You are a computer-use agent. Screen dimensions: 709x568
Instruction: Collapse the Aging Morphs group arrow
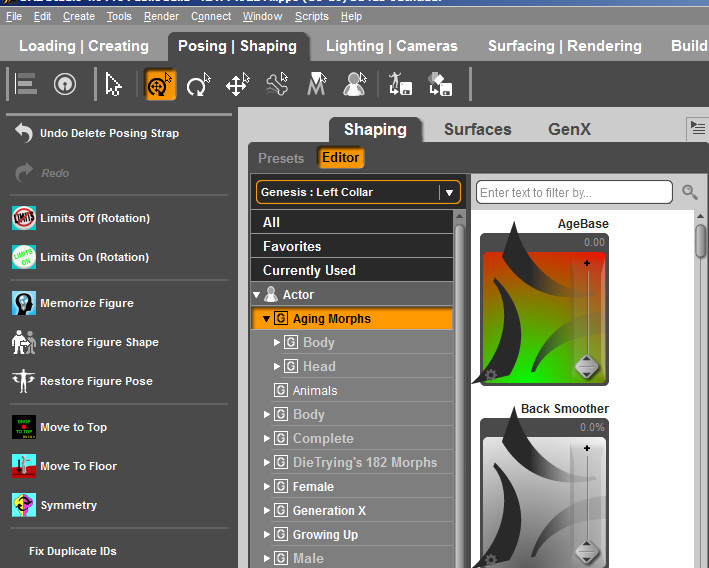[x=266, y=319]
